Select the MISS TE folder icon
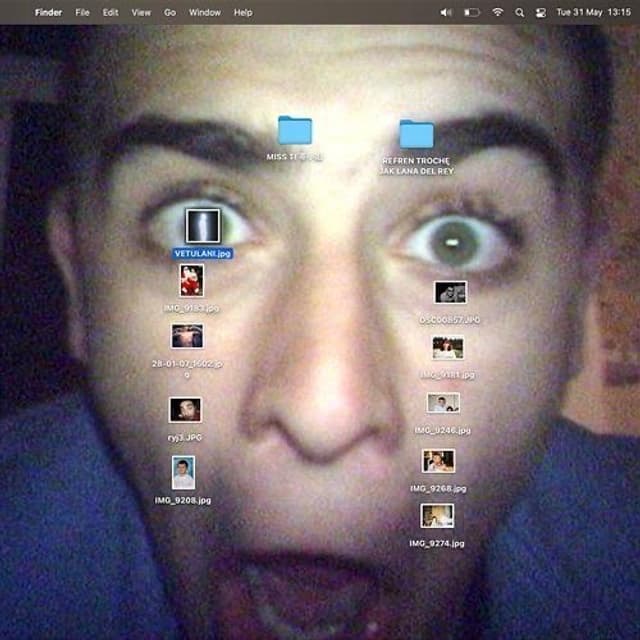Screen dimensions: 640x640 [294, 130]
